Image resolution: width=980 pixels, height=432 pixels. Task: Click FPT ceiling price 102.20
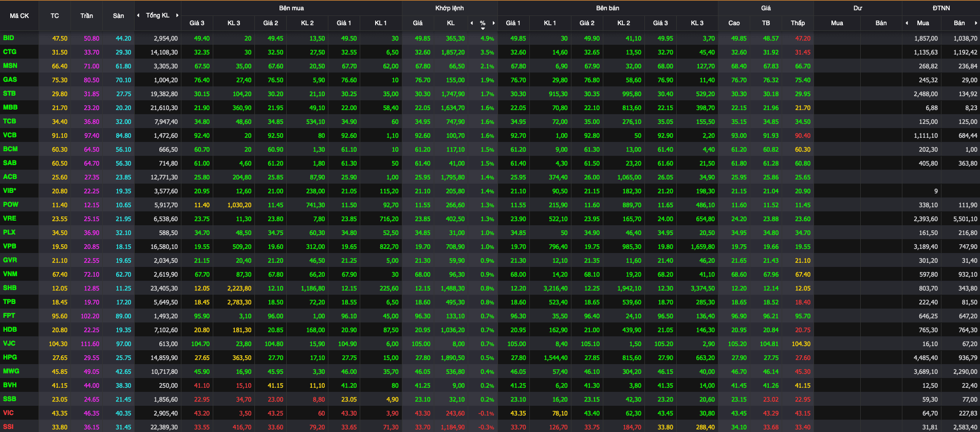pyautogui.click(x=90, y=316)
